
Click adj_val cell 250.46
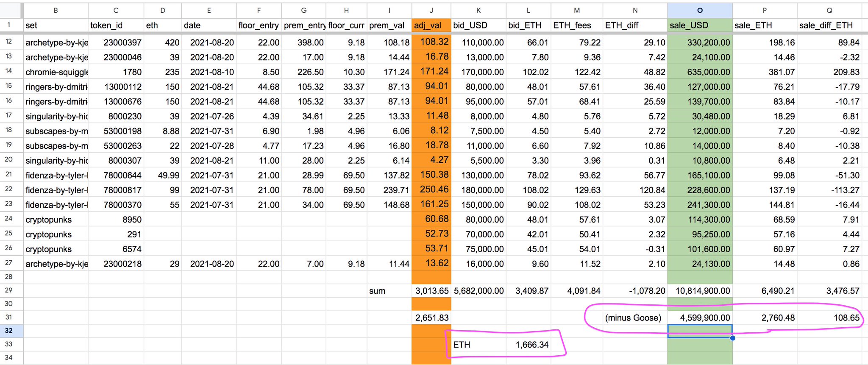431,189
